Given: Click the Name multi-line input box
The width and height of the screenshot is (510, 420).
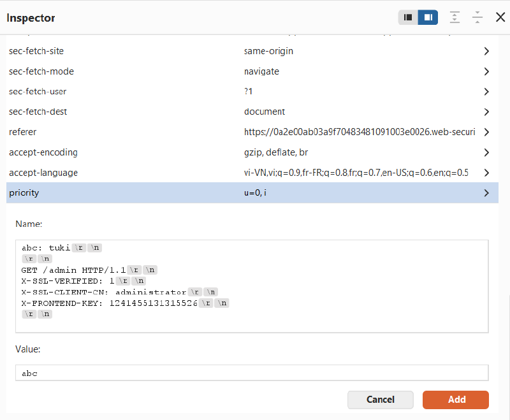Looking at the screenshot, I should 252,286.
